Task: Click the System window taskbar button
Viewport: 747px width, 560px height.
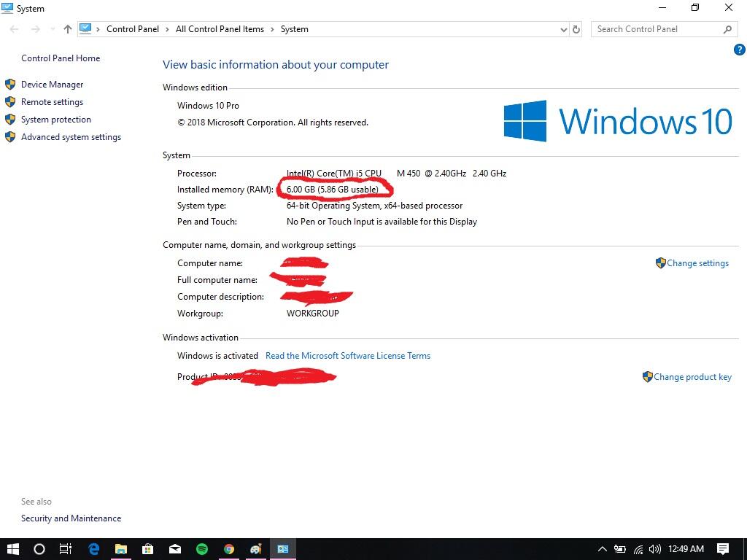Action: click(x=283, y=549)
